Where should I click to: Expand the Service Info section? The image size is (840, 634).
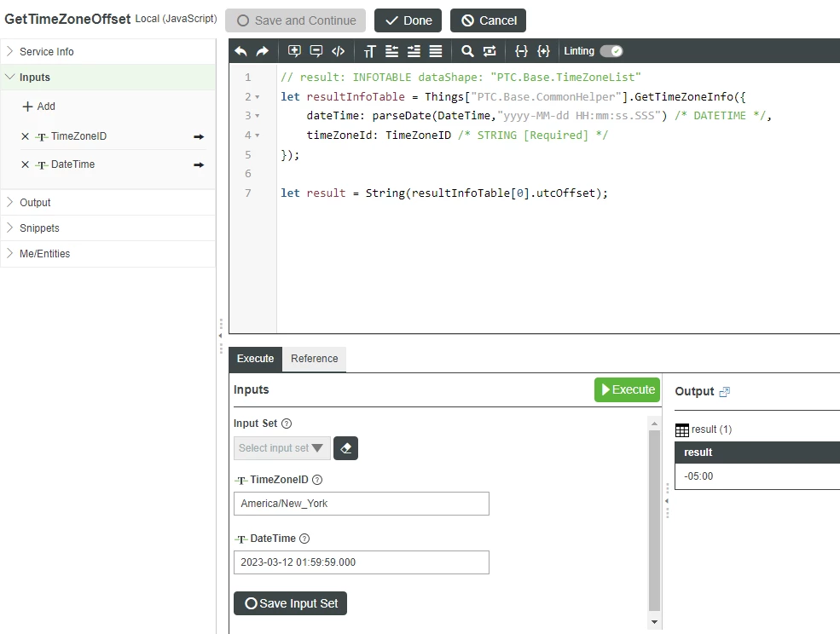[108, 51]
